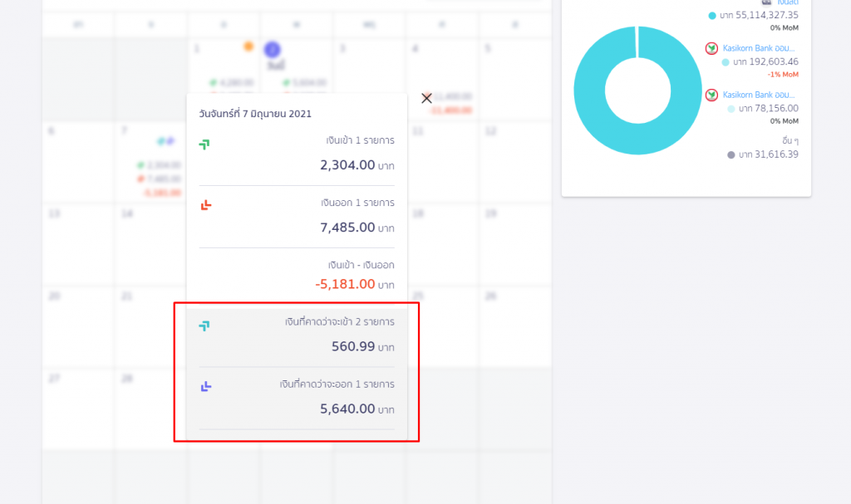Click the first Kasikorn Bank logo icon

[711, 48]
